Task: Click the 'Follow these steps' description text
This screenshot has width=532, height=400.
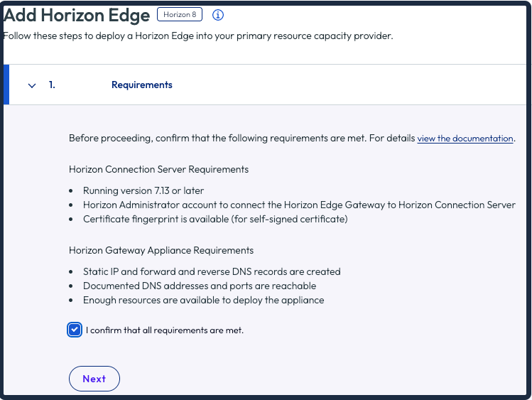Action: 198,36
